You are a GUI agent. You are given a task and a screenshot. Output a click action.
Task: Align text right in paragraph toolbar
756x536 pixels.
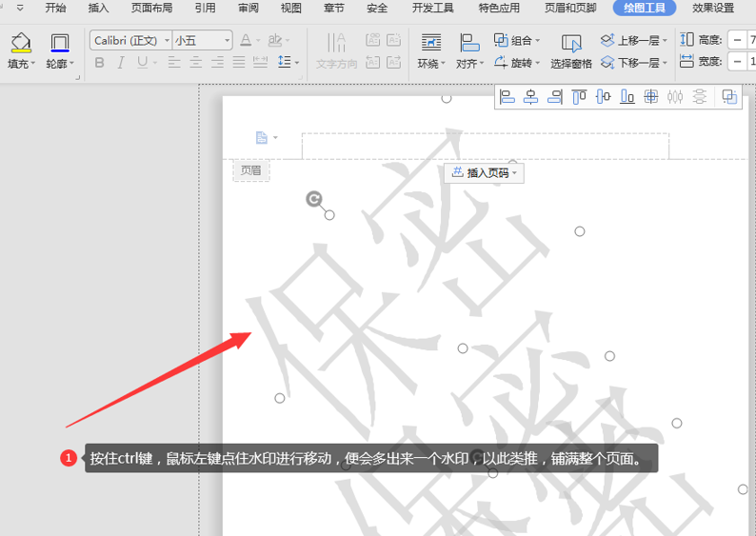[x=217, y=62]
